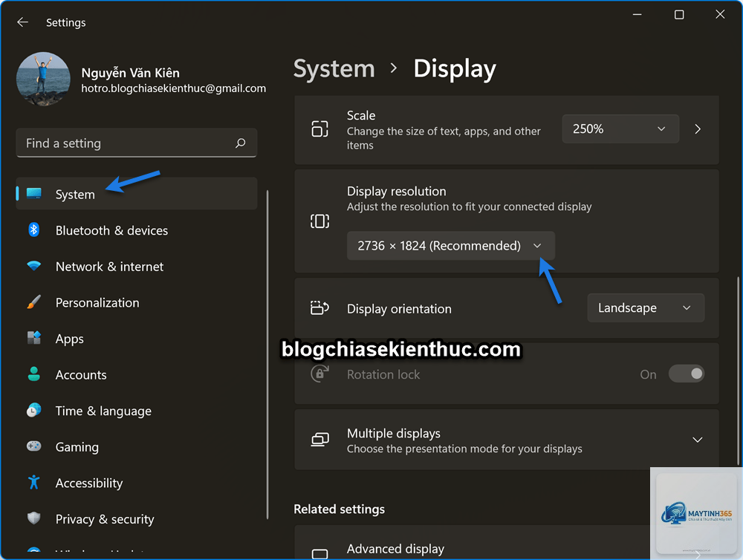743x560 pixels.
Task: Click the account email address text
Action: coord(173,88)
